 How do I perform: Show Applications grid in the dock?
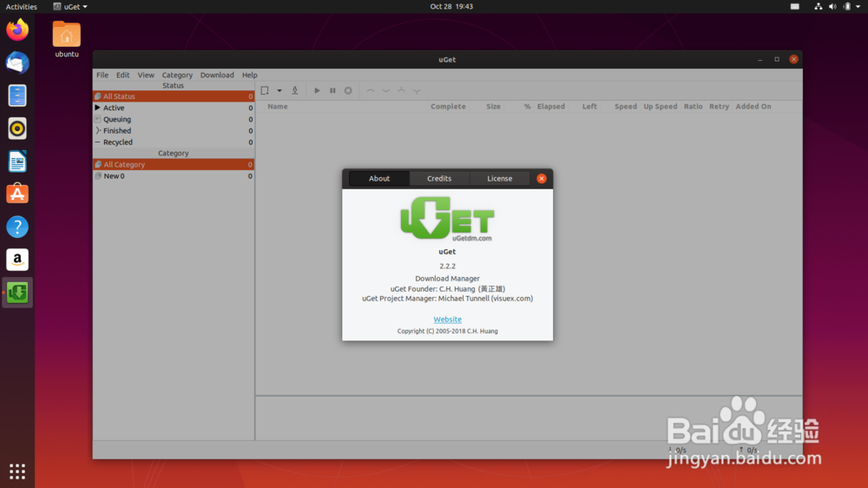(x=17, y=472)
